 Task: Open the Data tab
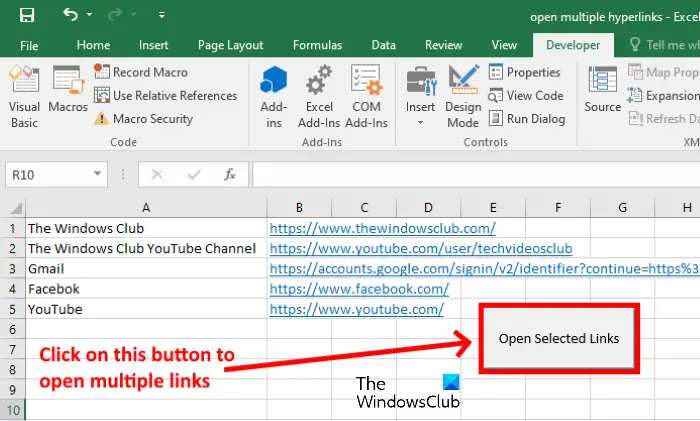383,45
